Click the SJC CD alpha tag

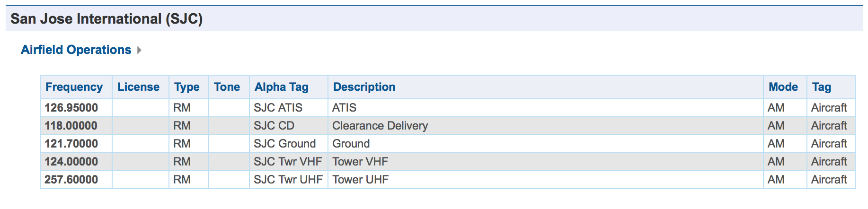point(274,126)
